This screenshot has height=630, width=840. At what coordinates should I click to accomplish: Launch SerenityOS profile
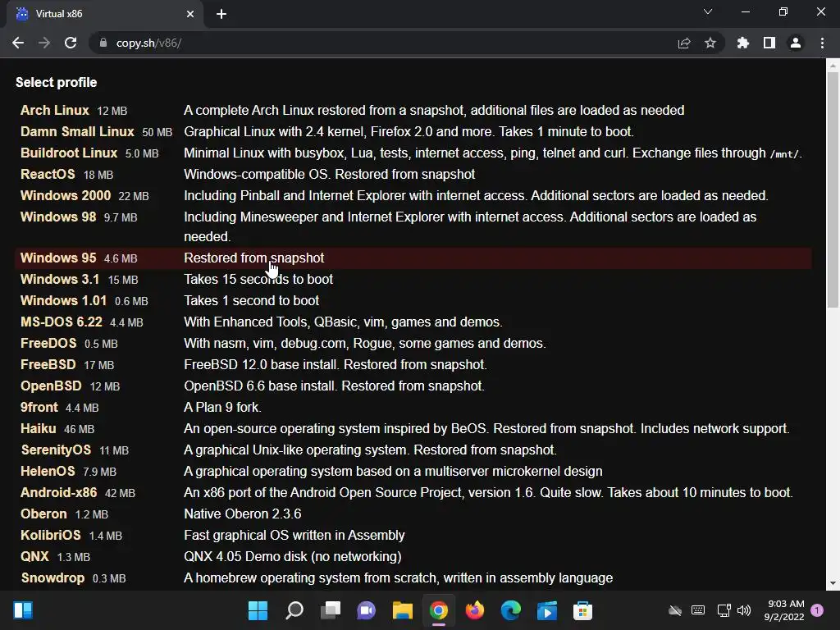pos(56,450)
